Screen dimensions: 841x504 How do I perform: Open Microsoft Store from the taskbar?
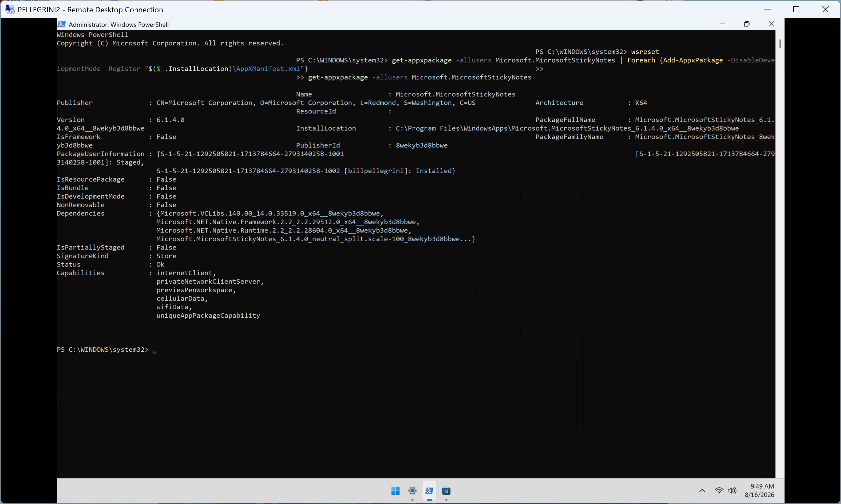(446, 491)
